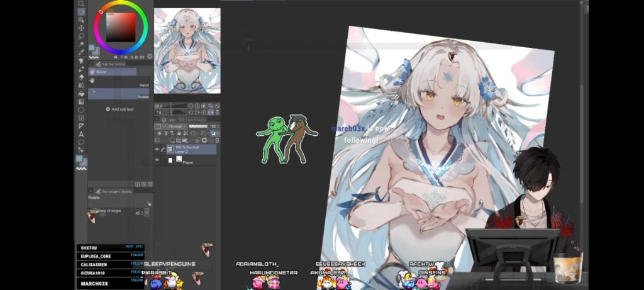Screen dimensions: 644x290
Task: Select the Zoom magnifier tool
Action: [x=81, y=4]
